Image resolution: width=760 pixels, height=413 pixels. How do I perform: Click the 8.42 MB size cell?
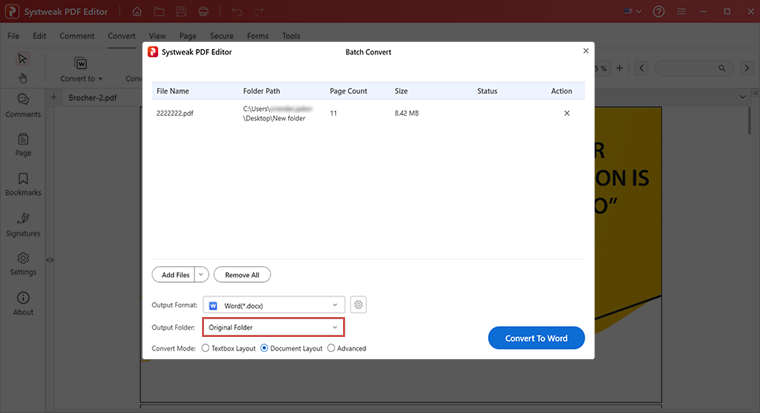pyautogui.click(x=407, y=113)
